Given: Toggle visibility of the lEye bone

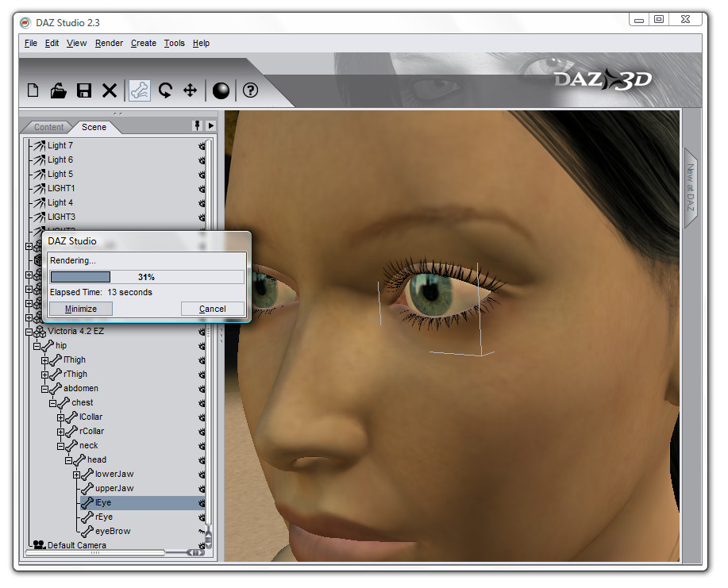Looking at the screenshot, I should coord(202,503).
